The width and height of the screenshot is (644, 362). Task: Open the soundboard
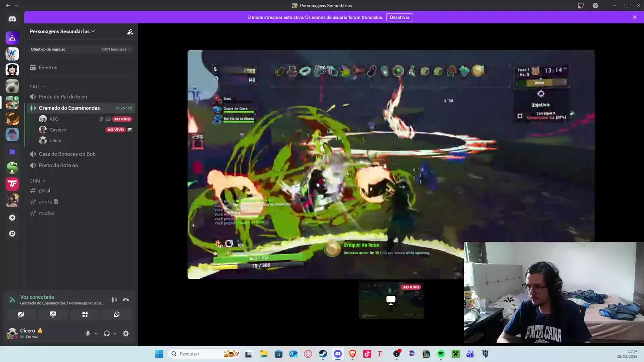pyautogui.click(x=117, y=314)
